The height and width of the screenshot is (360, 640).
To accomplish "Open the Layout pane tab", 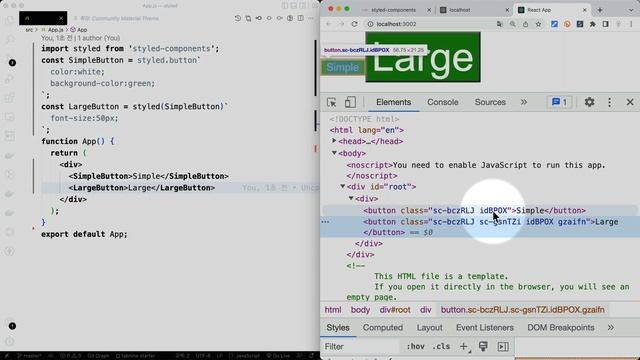I will [x=429, y=328].
